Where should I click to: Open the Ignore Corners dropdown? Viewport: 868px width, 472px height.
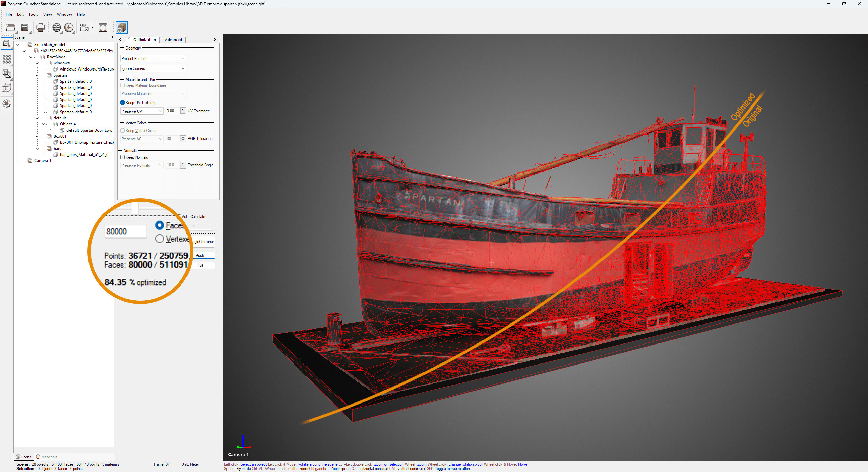point(153,68)
